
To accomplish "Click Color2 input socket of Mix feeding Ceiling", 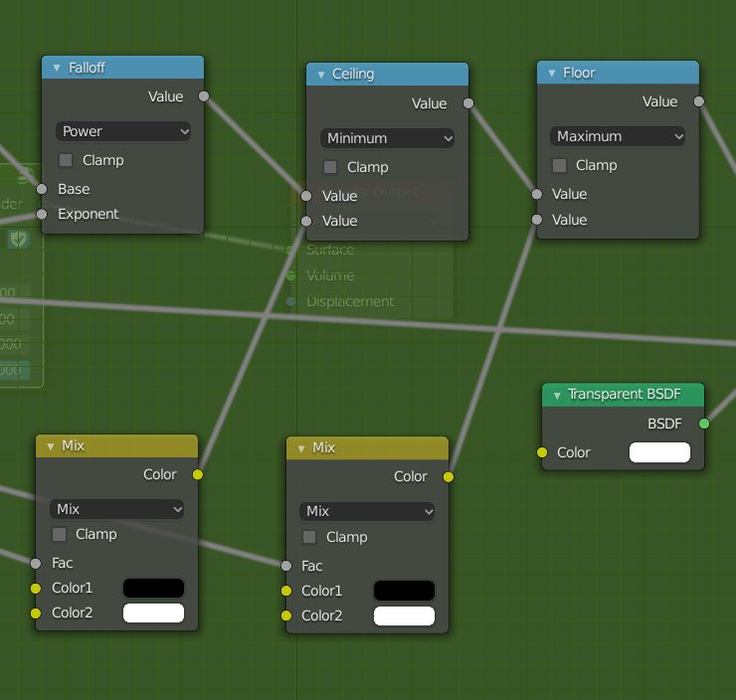I will (36, 612).
